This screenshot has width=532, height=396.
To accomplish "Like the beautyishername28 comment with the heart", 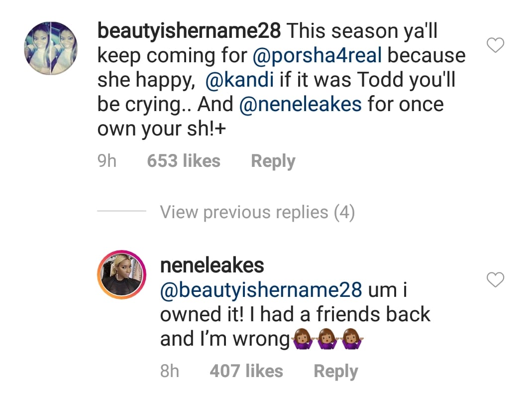I will click(495, 46).
